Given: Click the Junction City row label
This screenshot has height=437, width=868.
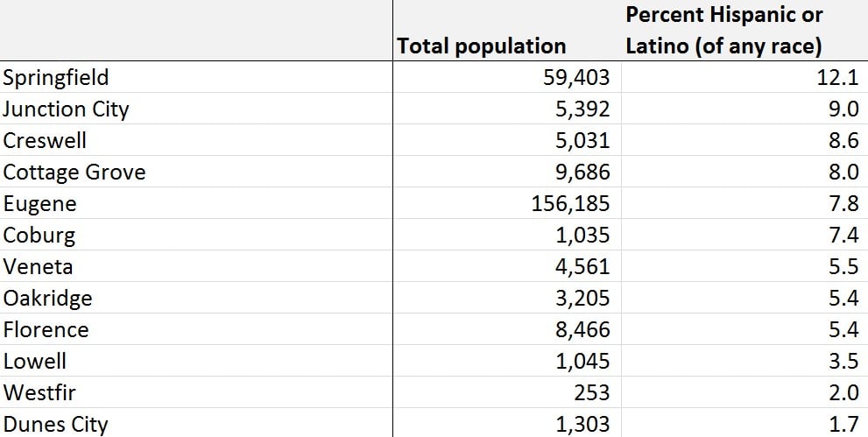Looking at the screenshot, I should coord(196,109).
